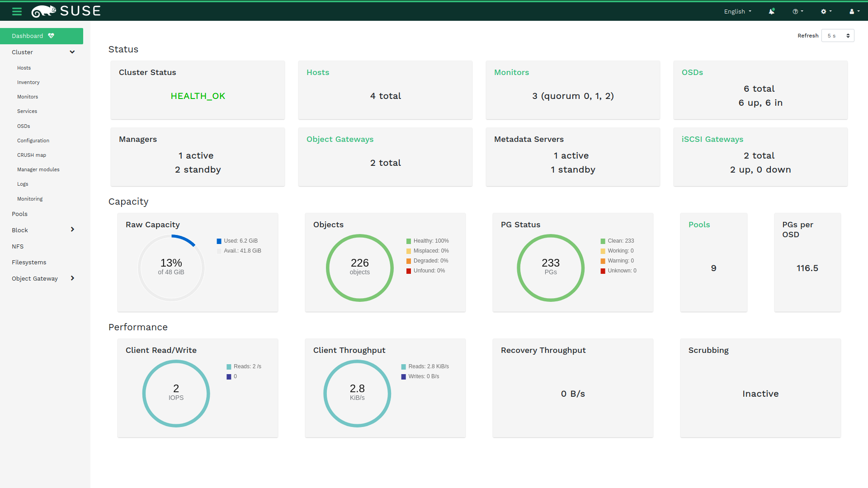
Task: Open CRUSH map in sidebar
Action: [x=32, y=155]
